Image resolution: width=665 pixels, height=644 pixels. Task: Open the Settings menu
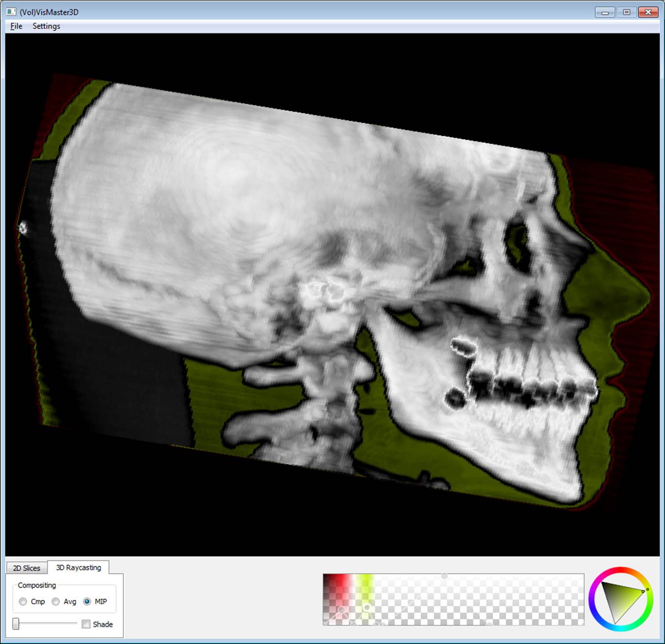(46, 26)
